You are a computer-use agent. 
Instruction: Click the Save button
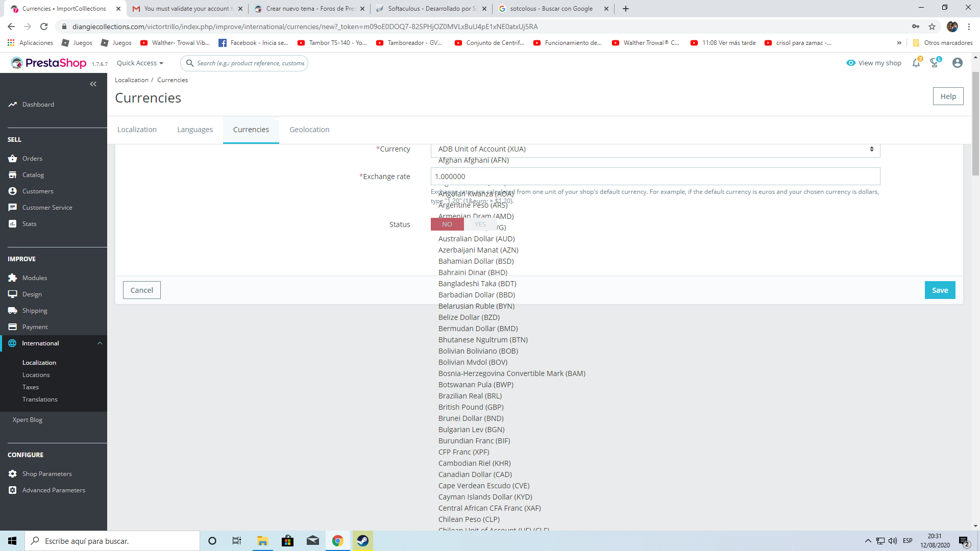[x=940, y=290]
